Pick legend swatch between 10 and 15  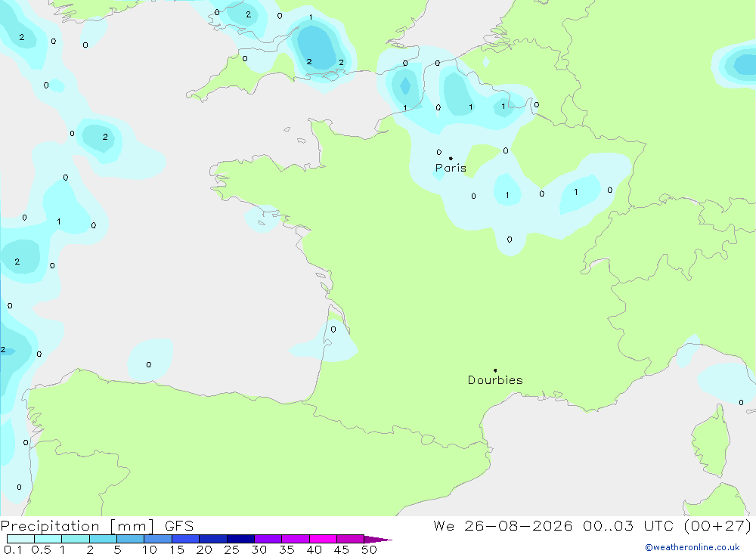pos(158,539)
